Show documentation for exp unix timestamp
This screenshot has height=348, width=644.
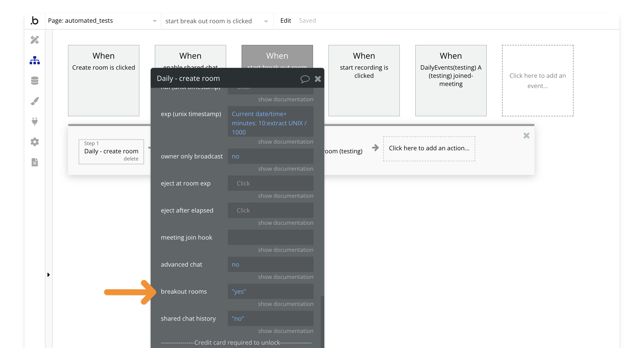pyautogui.click(x=285, y=142)
